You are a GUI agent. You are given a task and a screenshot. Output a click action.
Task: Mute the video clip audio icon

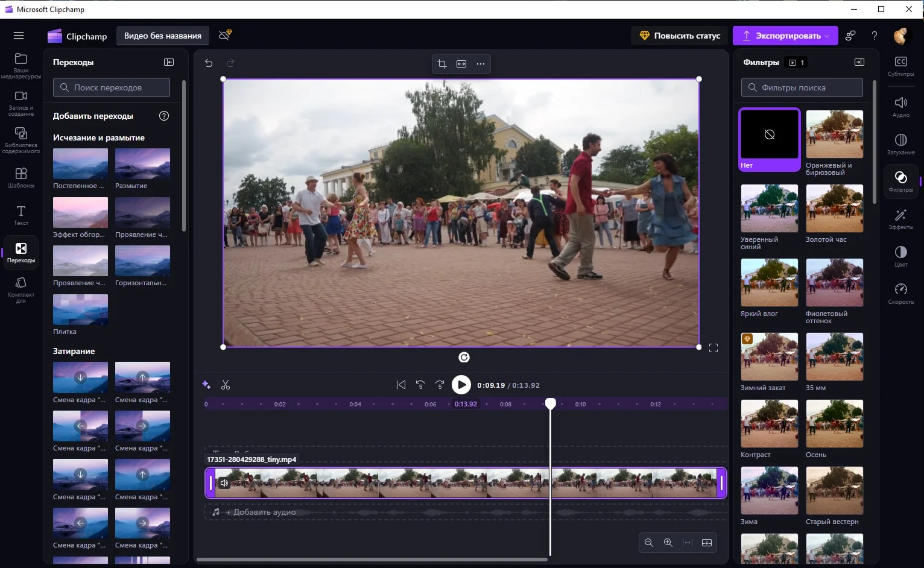pos(224,483)
